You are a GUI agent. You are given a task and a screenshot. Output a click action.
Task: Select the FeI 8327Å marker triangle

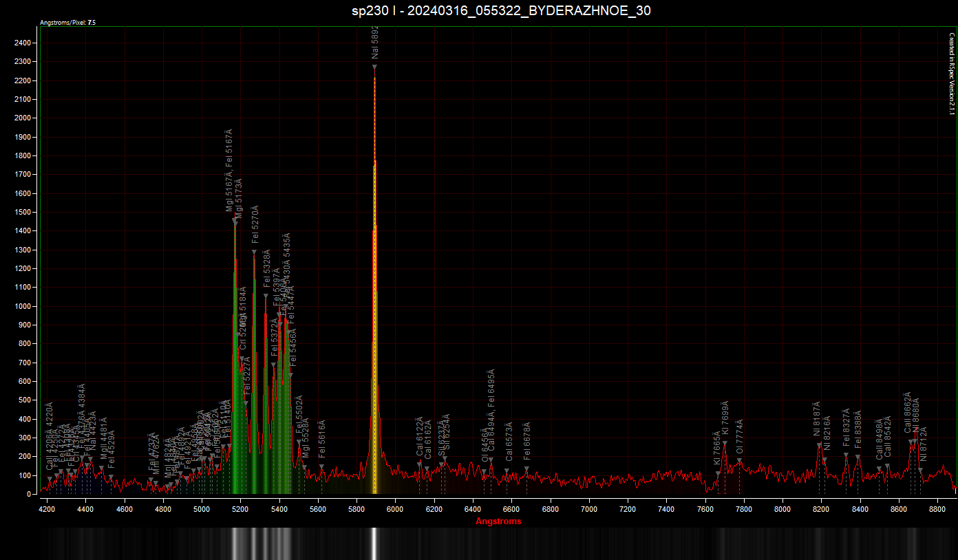point(846,455)
